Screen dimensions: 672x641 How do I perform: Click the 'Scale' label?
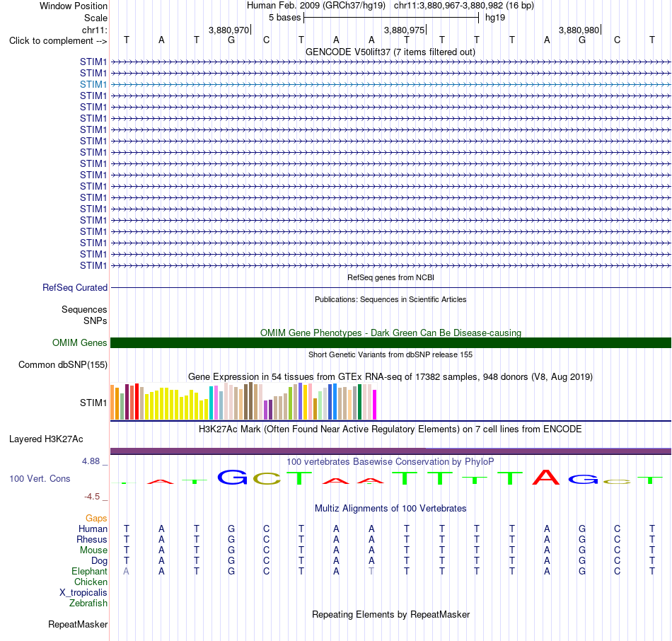point(95,18)
